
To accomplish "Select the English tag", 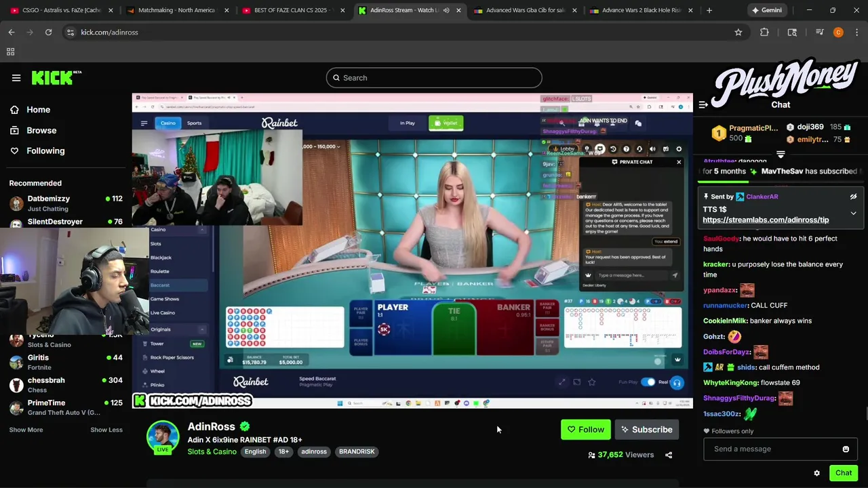I will click(255, 451).
